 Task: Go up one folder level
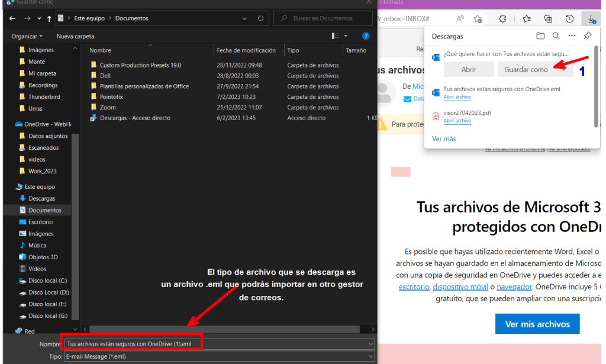tap(49, 18)
